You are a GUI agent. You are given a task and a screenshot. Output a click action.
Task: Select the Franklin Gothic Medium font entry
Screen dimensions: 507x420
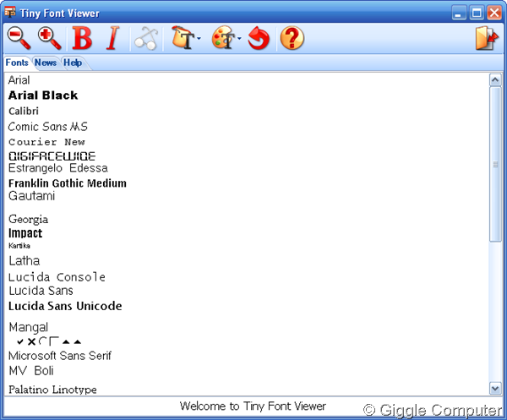68,183
